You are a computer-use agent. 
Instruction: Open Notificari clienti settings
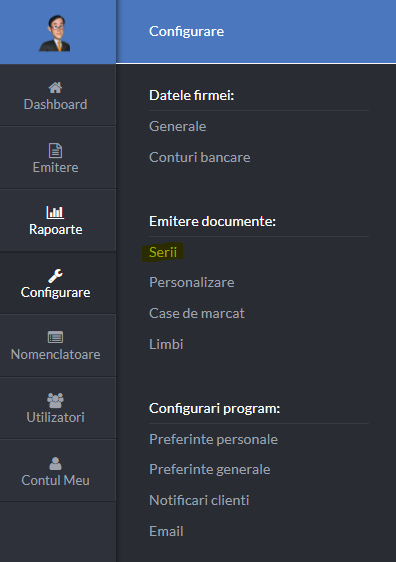click(x=199, y=500)
